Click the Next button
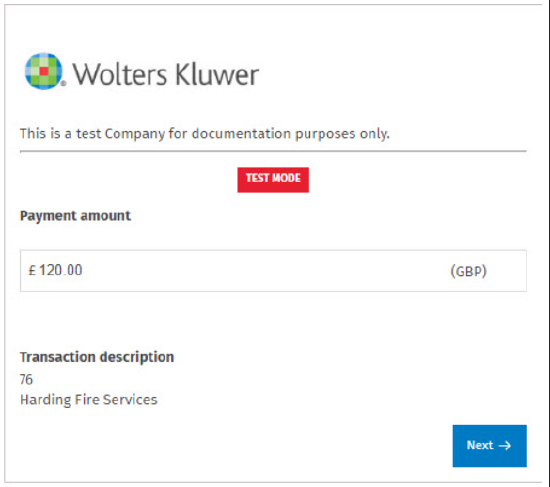The width and height of the screenshot is (550, 487). (x=489, y=446)
